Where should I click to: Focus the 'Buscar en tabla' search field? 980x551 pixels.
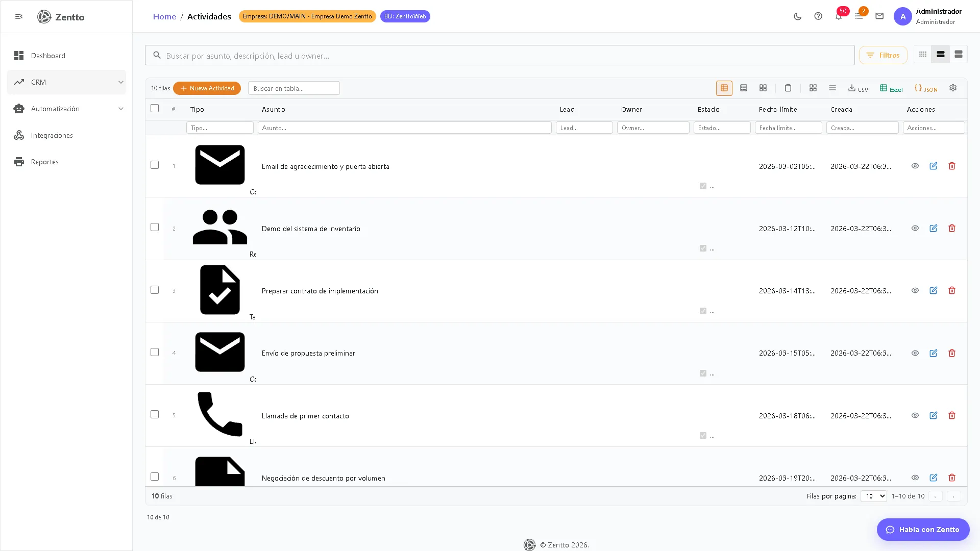294,88
